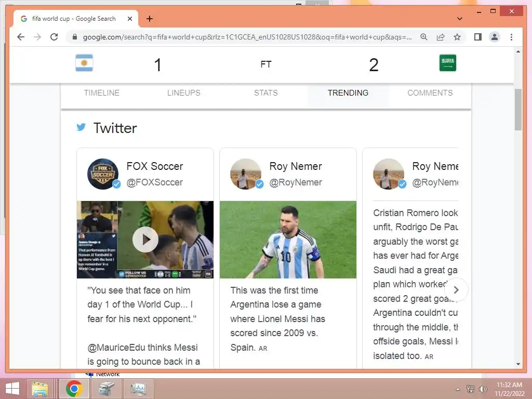Read the tweet about Argentina losing since 2009
Screen dimensions: 532x399
[x=277, y=319]
